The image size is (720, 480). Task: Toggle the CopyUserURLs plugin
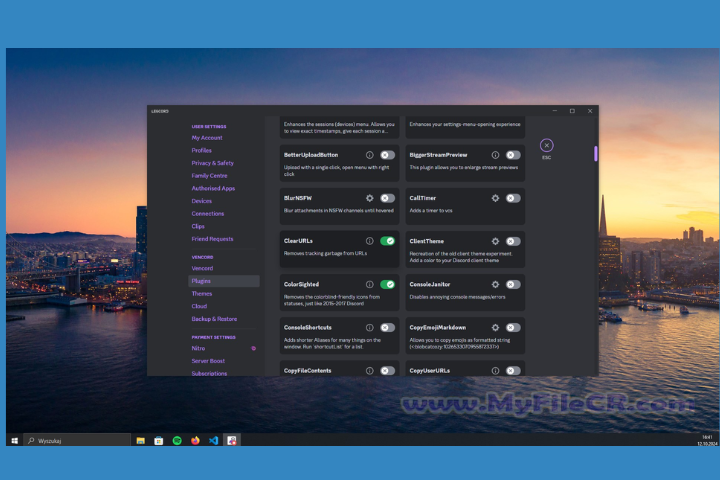point(513,371)
